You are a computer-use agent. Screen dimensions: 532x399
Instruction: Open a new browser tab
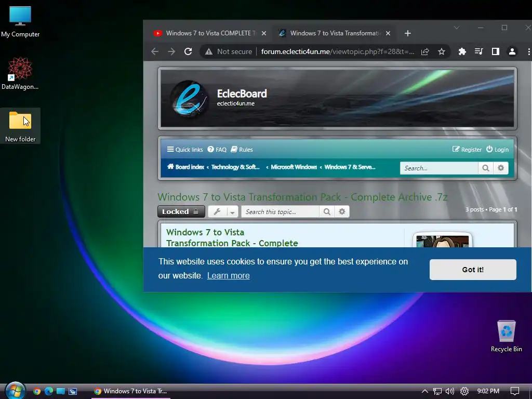pos(408,33)
